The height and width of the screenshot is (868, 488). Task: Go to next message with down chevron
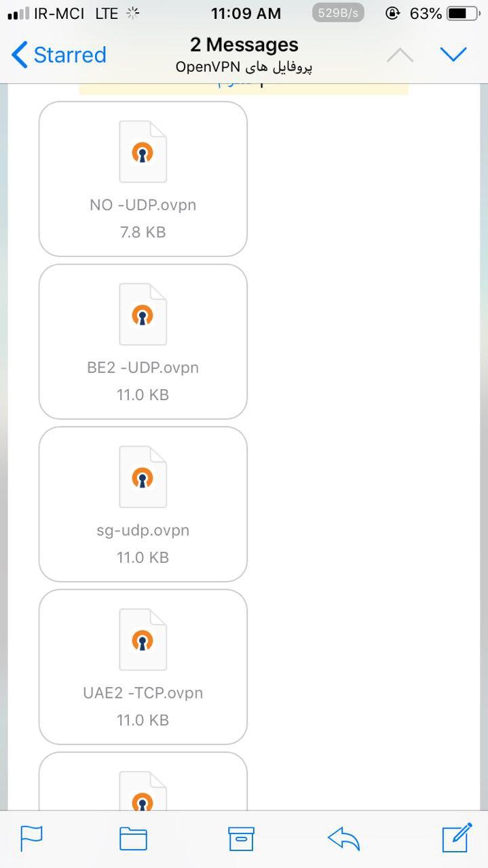click(x=453, y=55)
